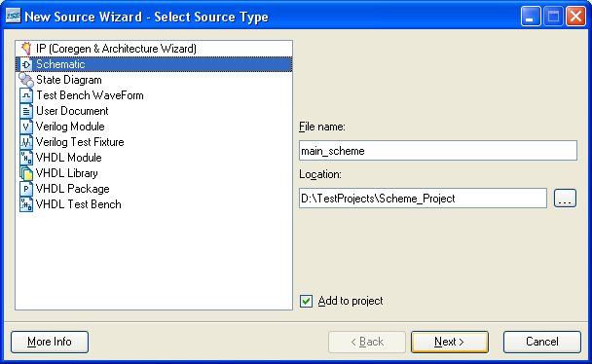
Task: Open More Info help
Action: pyautogui.click(x=50, y=342)
